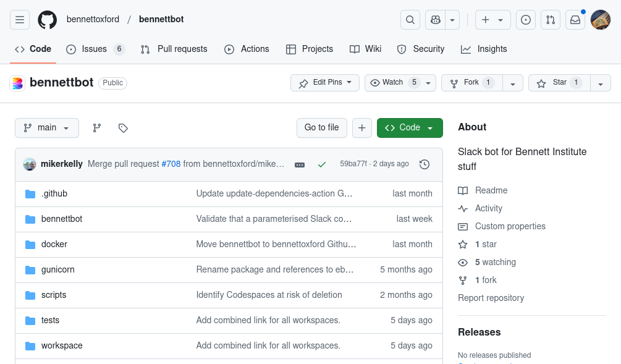Click the 5 watching link

coord(496,262)
